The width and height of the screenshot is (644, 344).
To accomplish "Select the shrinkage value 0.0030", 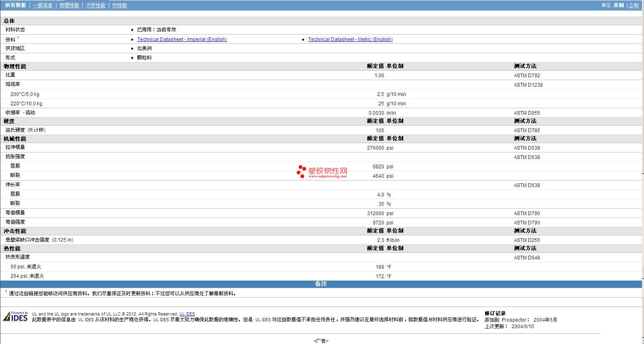I will (376, 113).
